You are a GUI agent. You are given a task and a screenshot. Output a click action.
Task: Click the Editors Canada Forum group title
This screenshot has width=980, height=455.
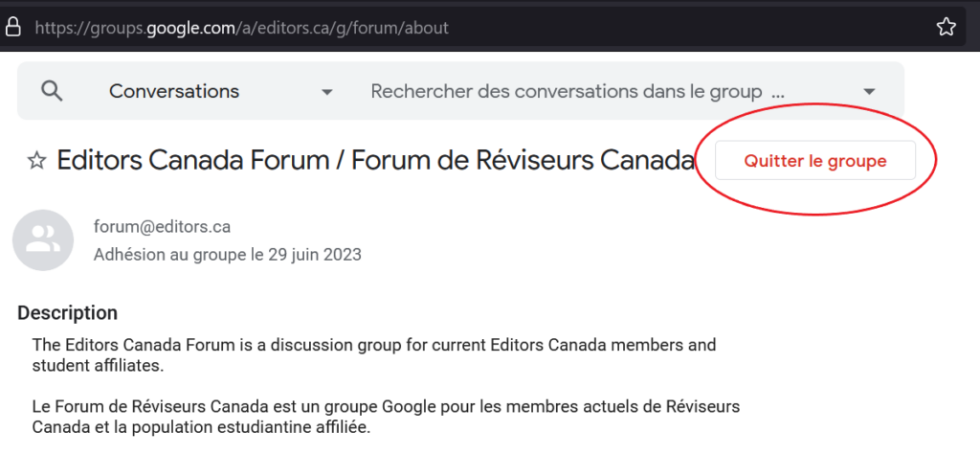(x=375, y=161)
